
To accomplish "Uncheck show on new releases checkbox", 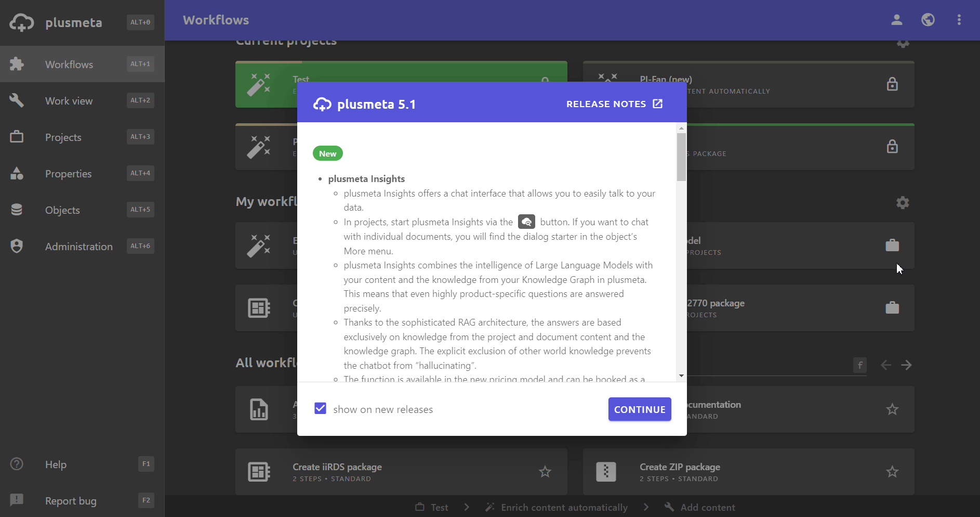I will pos(321,409).
